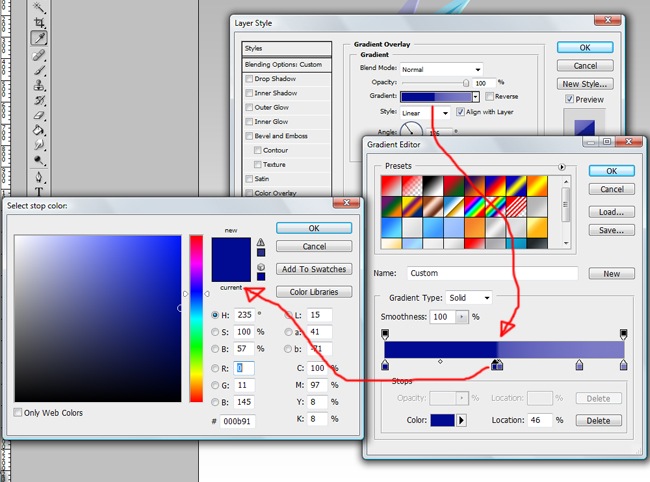Select the Paint Bucket tool
650x482 pixels.
click(x=40, y=130)
